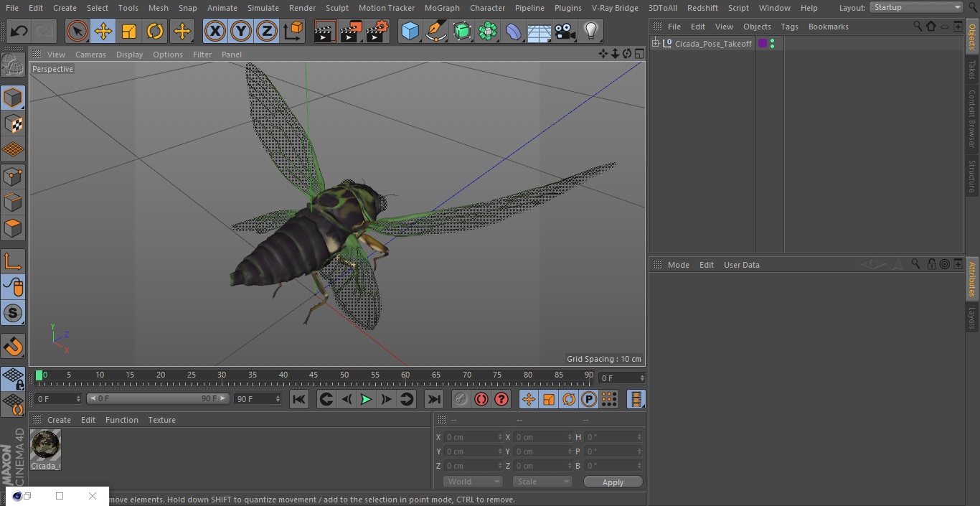Open Object Manager Tags menu
The image size is (980, 506).
click(x=789, y=27)
